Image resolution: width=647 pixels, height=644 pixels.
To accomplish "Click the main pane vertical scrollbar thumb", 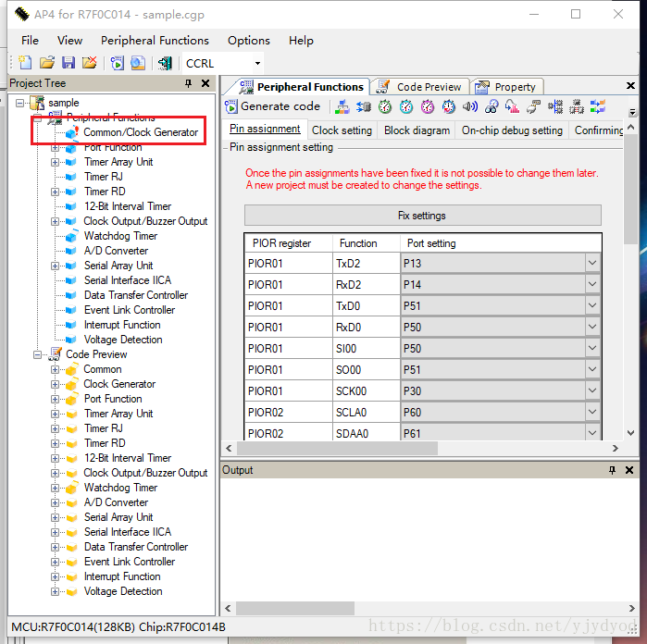I will click(x=630, y=190).
